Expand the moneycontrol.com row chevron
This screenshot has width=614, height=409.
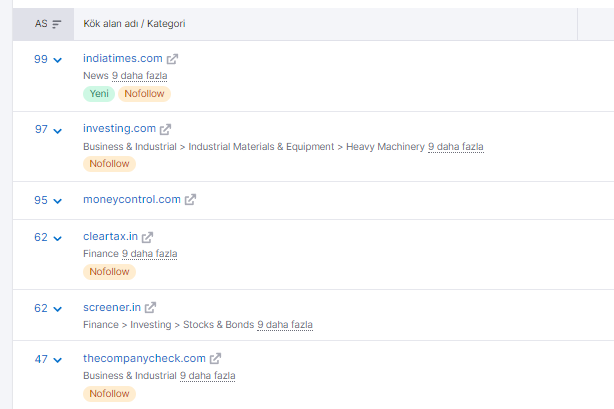coord(58,201)
